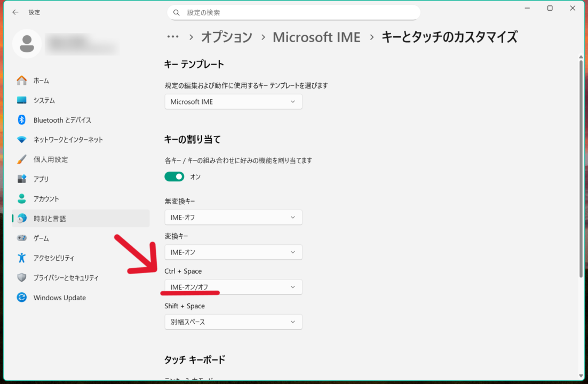The image size is (588, 384).
Task: Open ゲーム settings page
Action: 81,238
